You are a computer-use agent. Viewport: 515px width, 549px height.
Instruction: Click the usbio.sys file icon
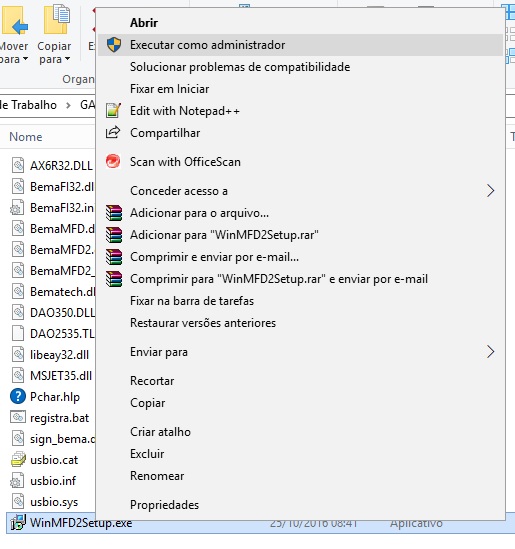click(x=18, y=501)
